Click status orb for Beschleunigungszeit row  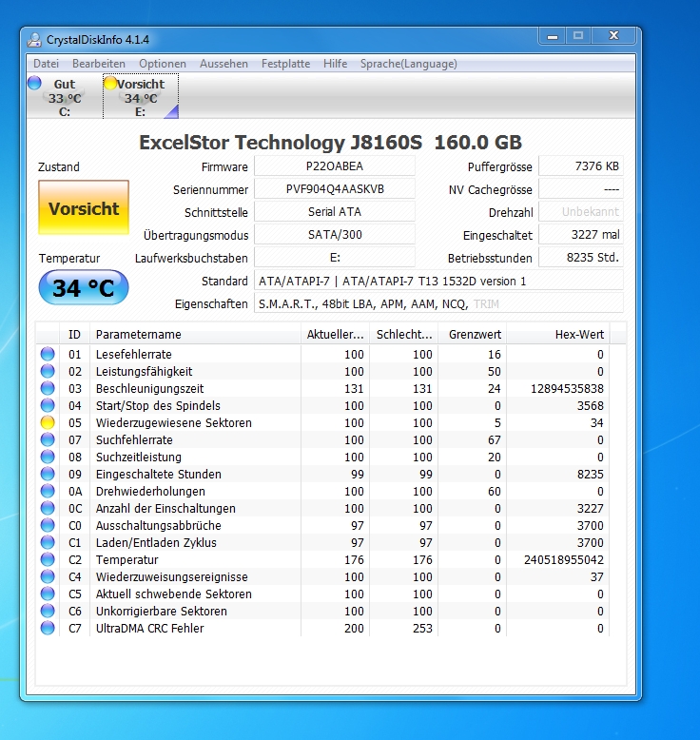point(48,388)
